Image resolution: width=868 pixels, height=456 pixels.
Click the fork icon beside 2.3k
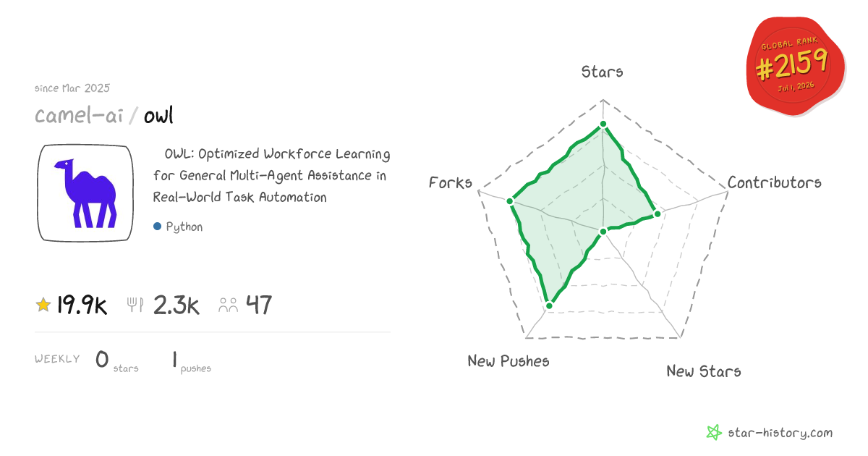[x=135, y=305]
